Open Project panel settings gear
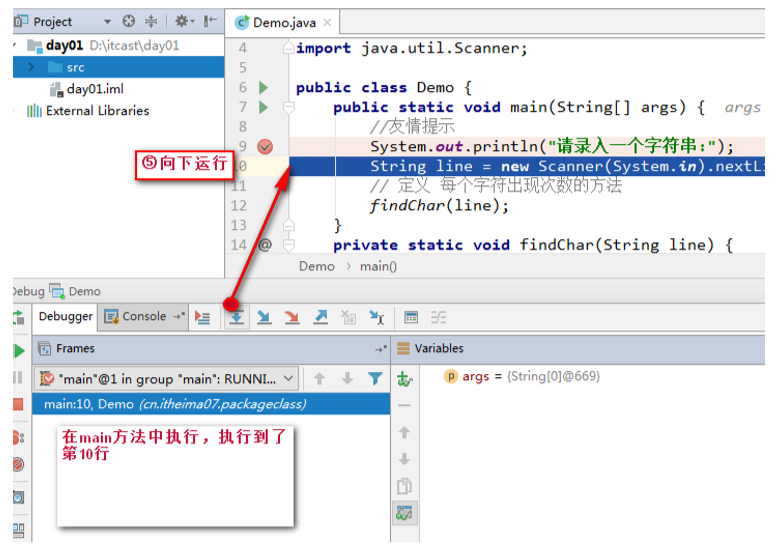 (184, 21)
